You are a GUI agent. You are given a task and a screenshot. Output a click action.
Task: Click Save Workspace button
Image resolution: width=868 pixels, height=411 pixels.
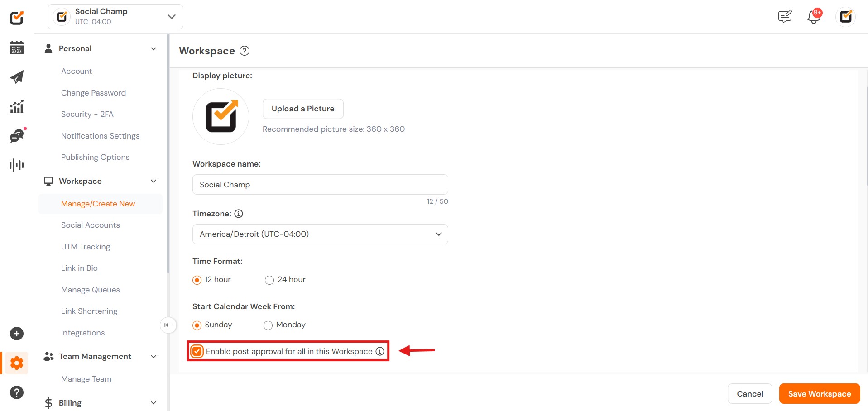pos(819,394)
